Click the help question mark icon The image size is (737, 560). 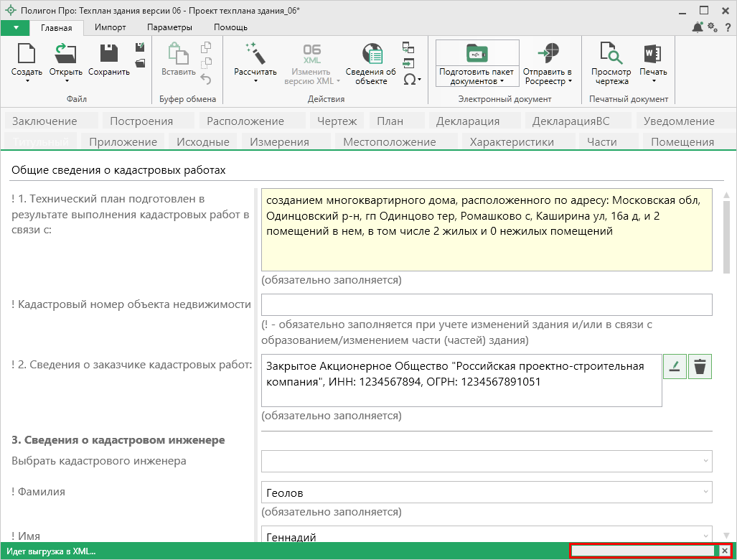728,27
